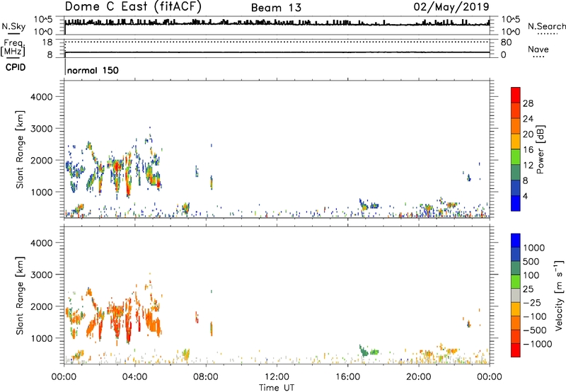
Task: Click the green 12 dB segment of Power bar
Action: (x=516, y=157)
